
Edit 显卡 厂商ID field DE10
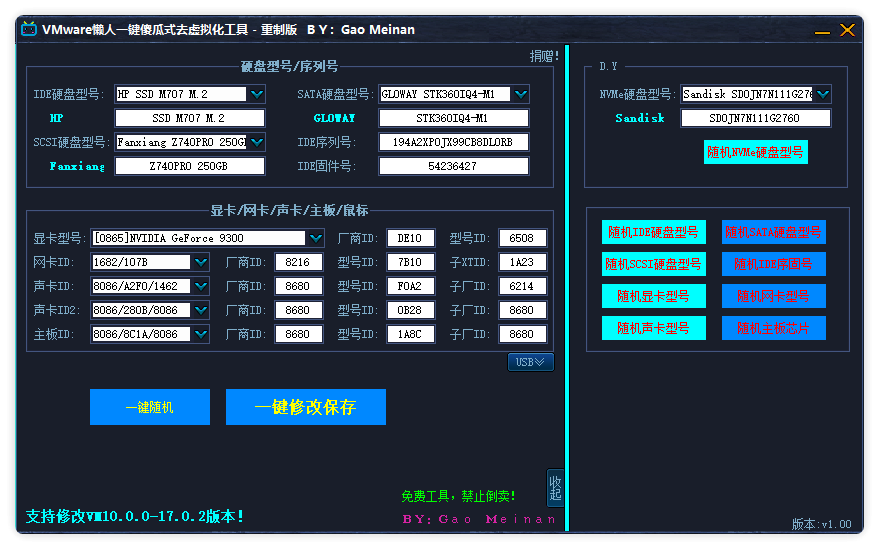(x=410, y=238)
